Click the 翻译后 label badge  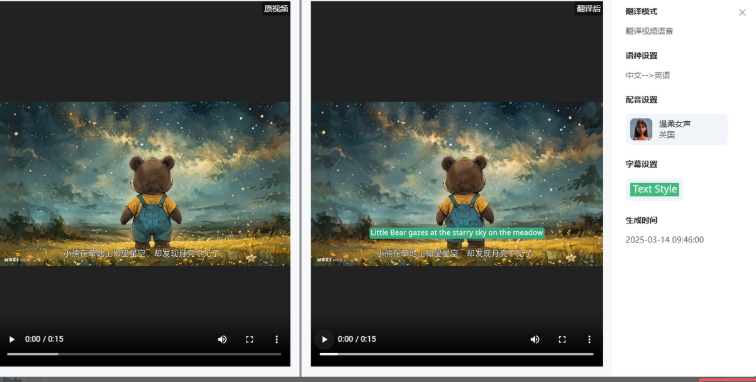589,8
